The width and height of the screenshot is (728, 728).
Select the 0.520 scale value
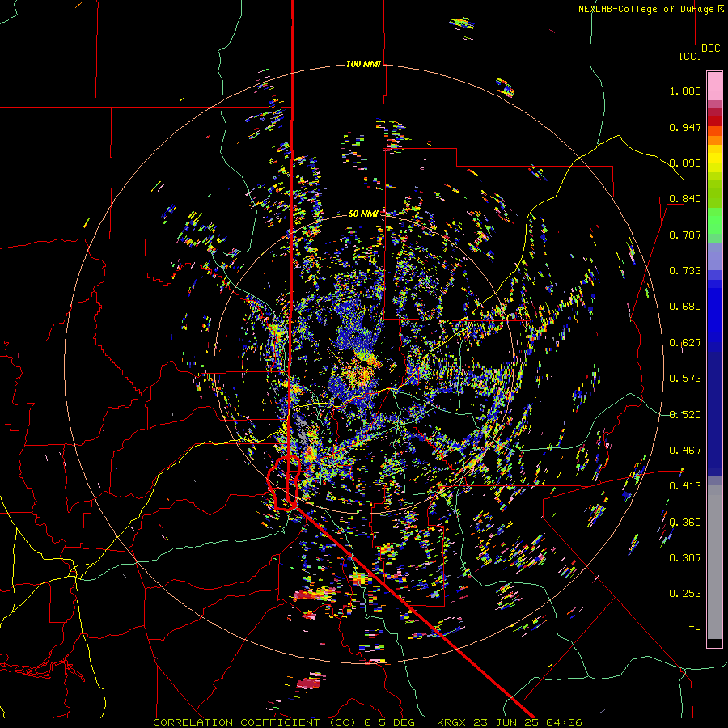click(685, 415)
